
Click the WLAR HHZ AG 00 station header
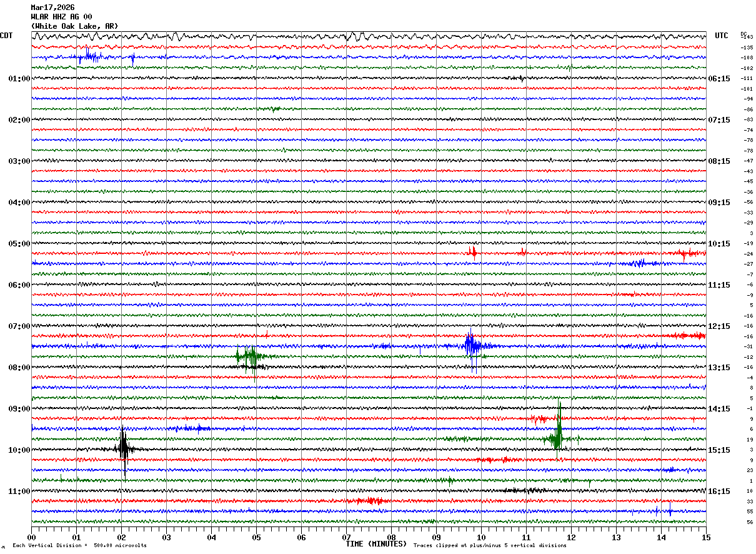point(61,17)
